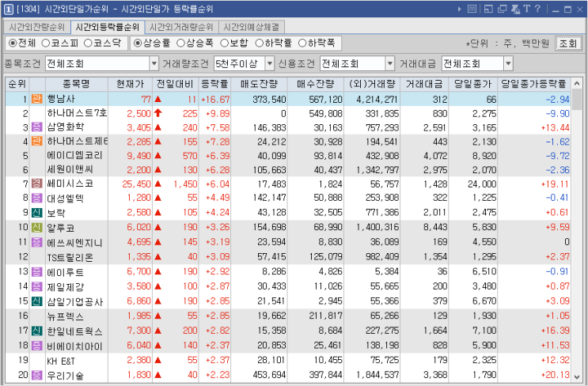
Task: Select the 하락폭 radio button
Action: [x=302, y=43]
